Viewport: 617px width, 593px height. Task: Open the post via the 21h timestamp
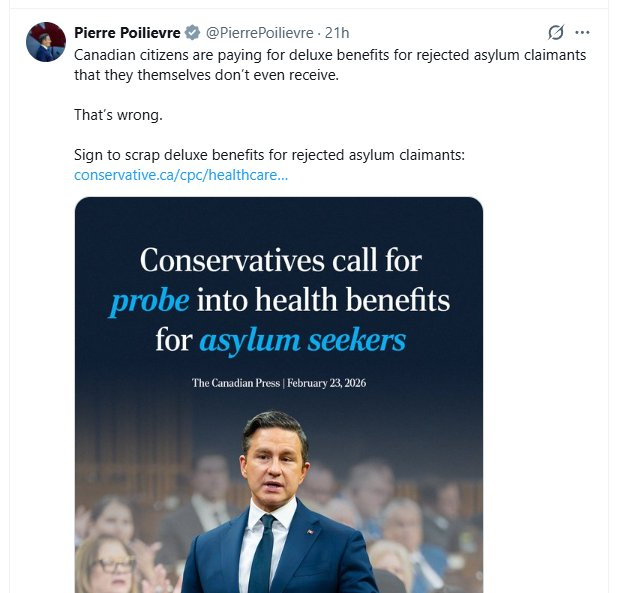(338, 33)
